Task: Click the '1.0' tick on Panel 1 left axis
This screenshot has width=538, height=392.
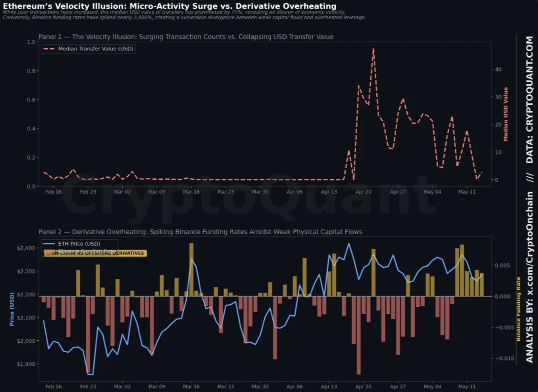Action: coord(31,42)
